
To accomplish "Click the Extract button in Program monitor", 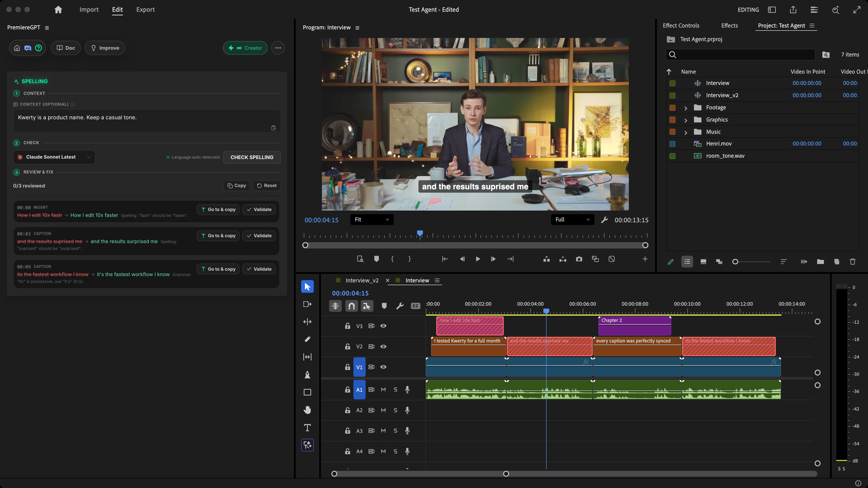I will click(x=563, y=259).
